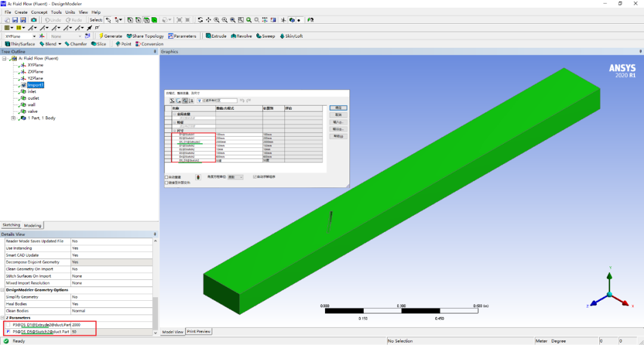The height and width of the screenshot is (345, 644).
Task: Select the Bodies selection filter icon
Action: 154,20
